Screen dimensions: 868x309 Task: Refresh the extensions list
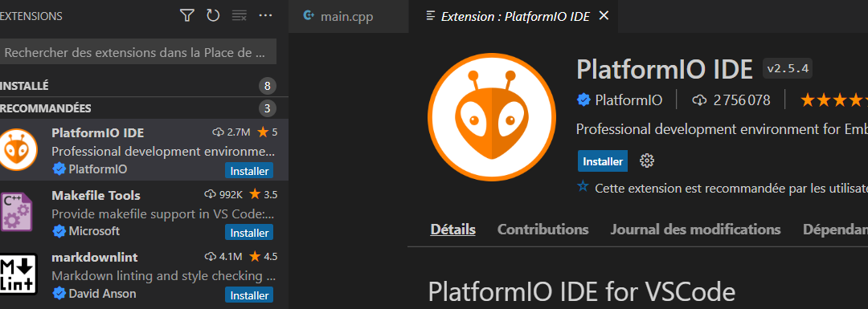[x=213, y=15]
